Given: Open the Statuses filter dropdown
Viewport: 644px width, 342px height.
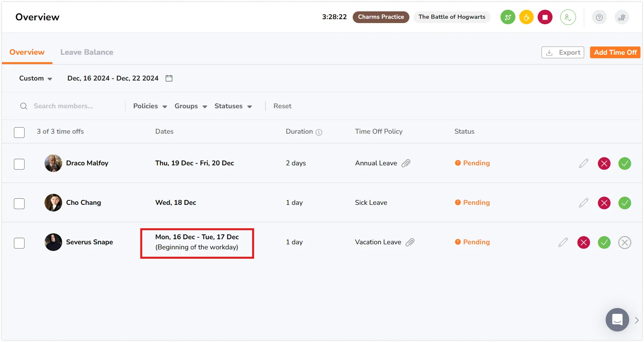Looking at the screenshot, I should (x=233, y=106).
